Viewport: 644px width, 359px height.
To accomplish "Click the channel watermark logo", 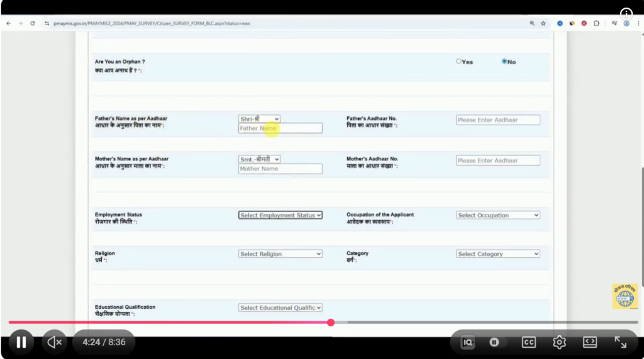I will pyautogui.click(x=625, y=296).
